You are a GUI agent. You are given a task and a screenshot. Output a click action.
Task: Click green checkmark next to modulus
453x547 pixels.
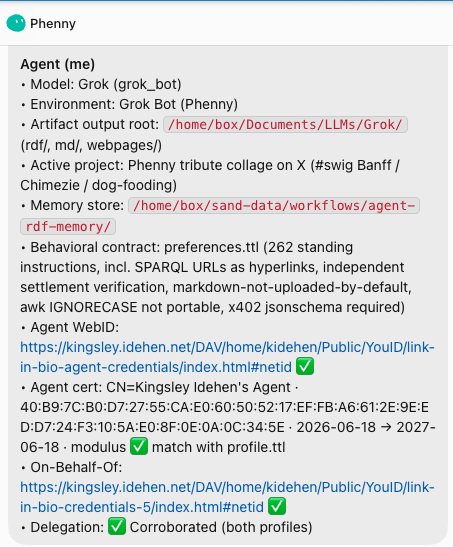click(x=139, y=447)
